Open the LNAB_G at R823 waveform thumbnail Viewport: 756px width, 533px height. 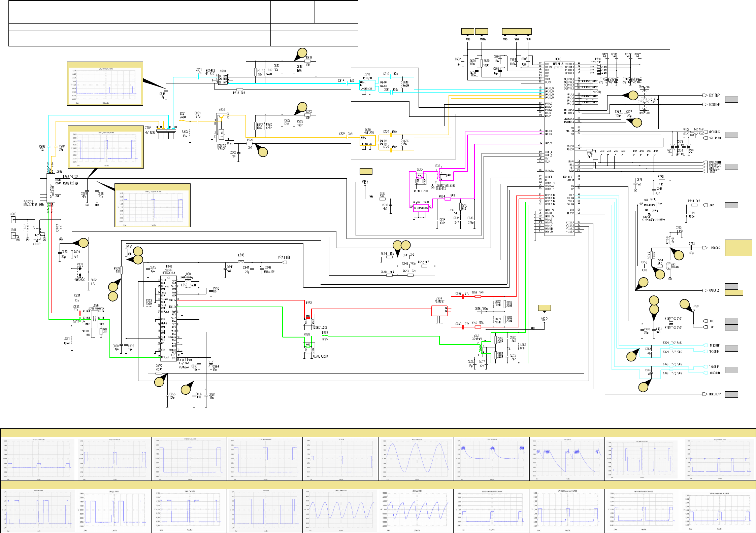[x=113, y=511]
